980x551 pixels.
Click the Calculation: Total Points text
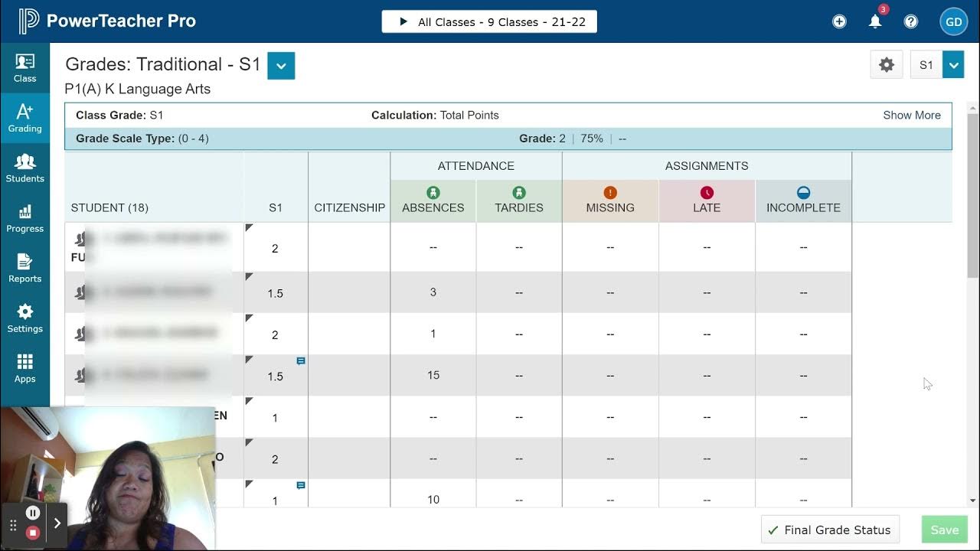pyautogui.click(x=435, y=115)
